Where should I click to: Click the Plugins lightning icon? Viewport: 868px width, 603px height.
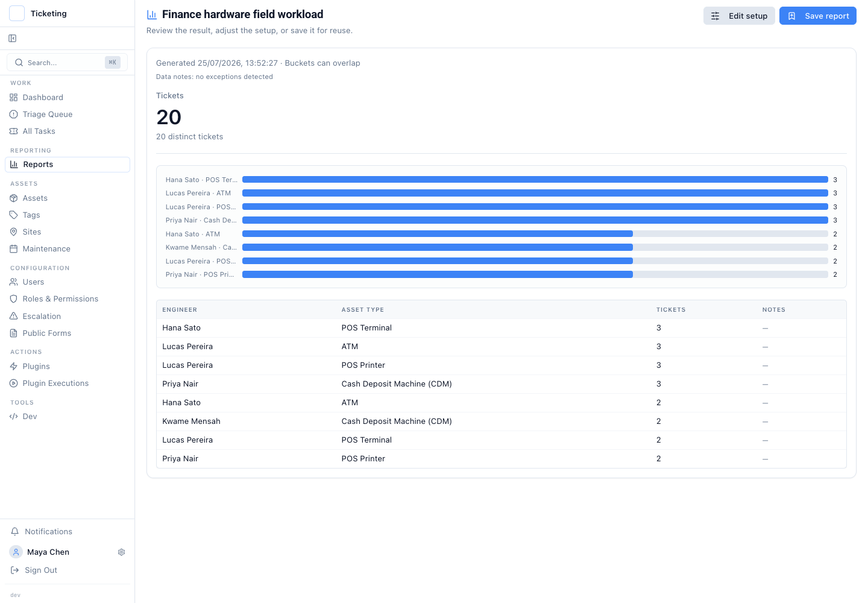coord(14,367)
